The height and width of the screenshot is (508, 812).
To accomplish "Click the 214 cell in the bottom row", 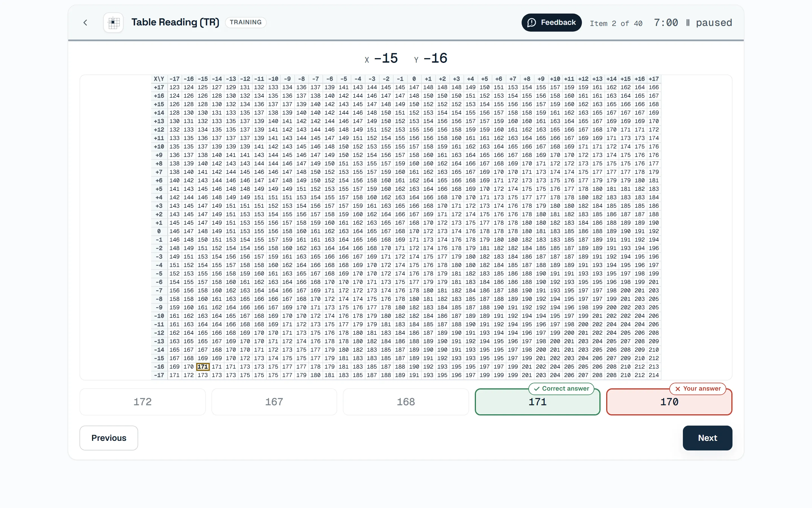I will click(654, 375).
